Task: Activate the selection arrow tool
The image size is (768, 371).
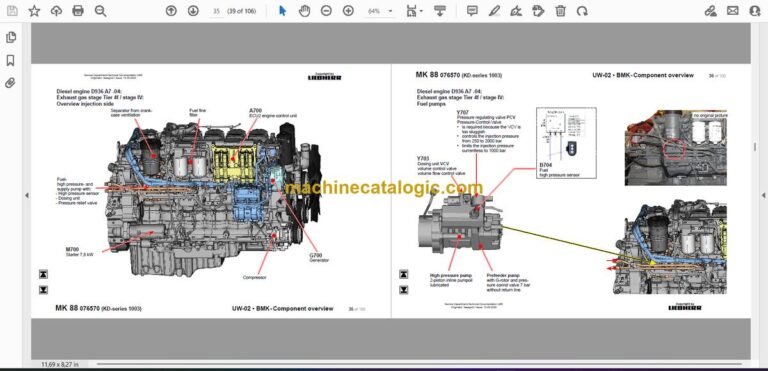Action: coord(282,11)
